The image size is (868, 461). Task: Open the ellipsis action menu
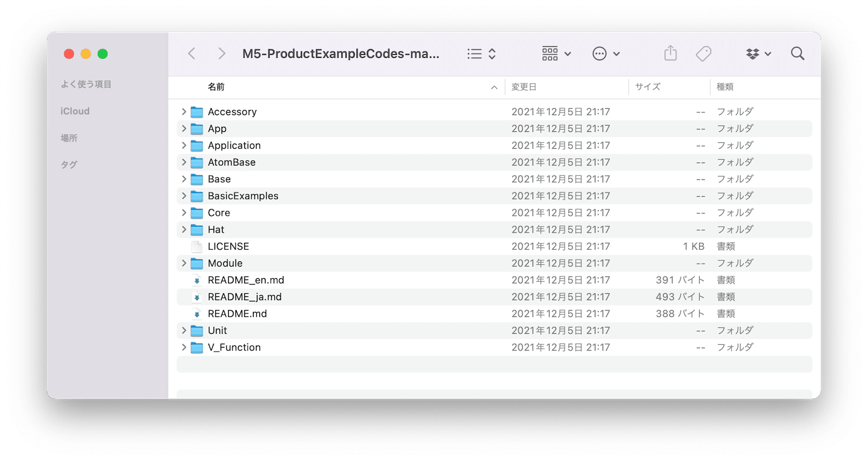[606, 54]
